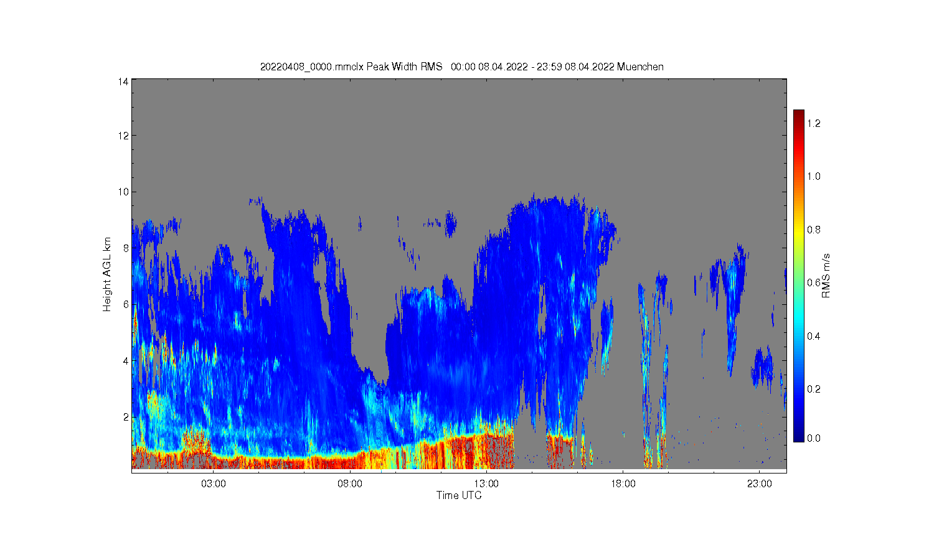934x560 pixels.
Task: Click the 10 height tick label
Action: click(x=124, y=192)
